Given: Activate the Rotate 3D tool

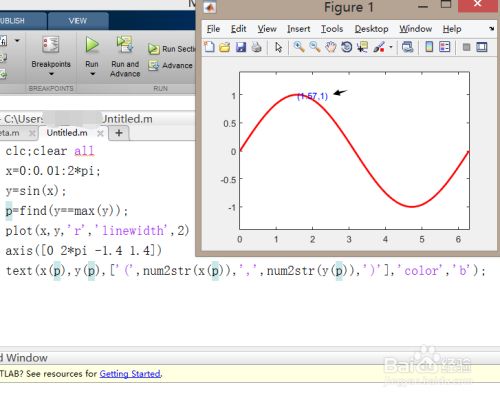Looking at the screenshot, I should coord(347,47).
